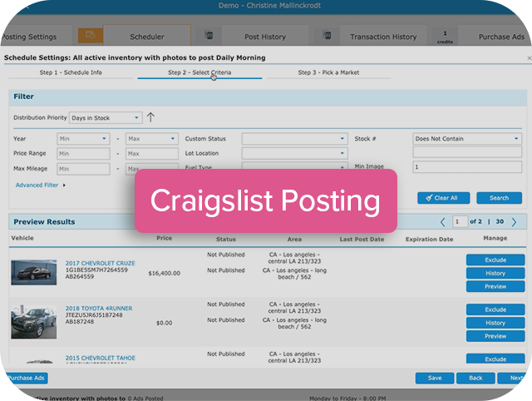
Task: Go to next results page arrow
Action: (x=514, y=222)
